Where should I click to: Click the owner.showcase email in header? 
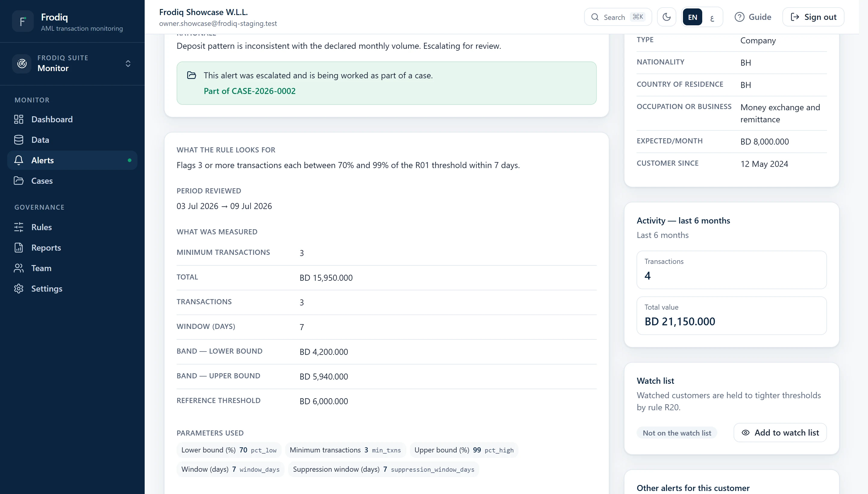pos(218,23)
